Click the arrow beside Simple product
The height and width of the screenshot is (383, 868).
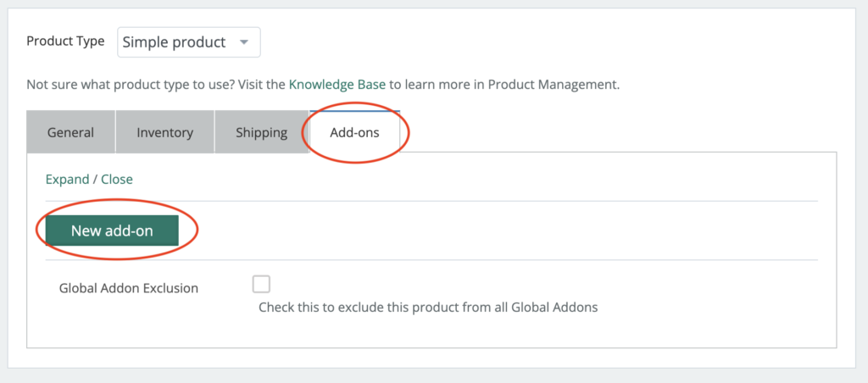click(244, 42)
